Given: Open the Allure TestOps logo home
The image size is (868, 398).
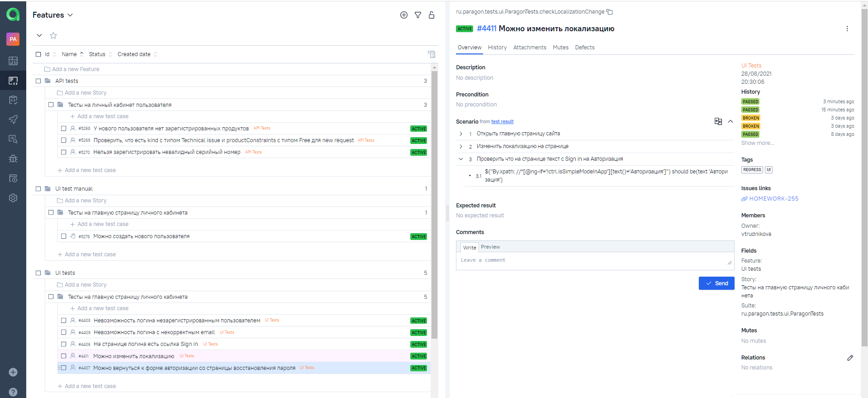Looking at the screenshot, I should coord(13,15).
